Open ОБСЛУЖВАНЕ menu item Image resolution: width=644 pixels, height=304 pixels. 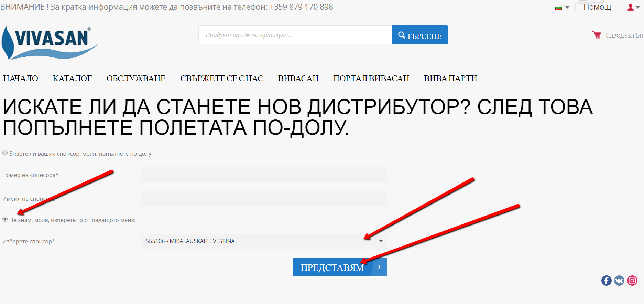coord(136,78)
